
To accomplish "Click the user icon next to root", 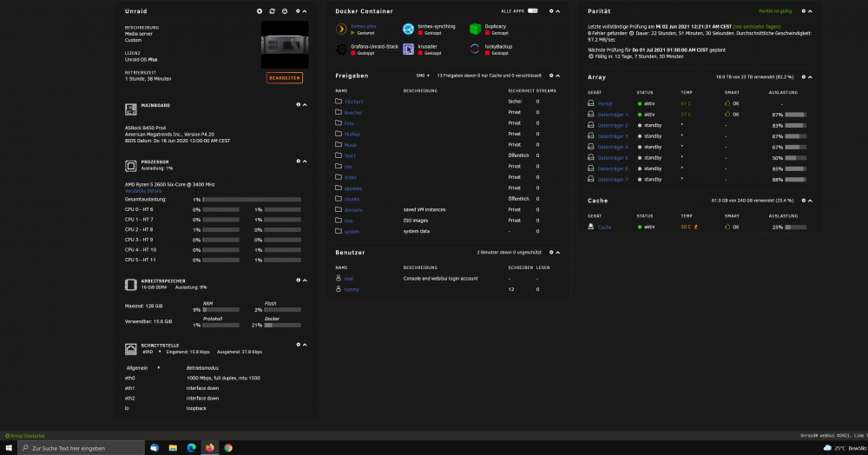I will (x=339, y=278).
